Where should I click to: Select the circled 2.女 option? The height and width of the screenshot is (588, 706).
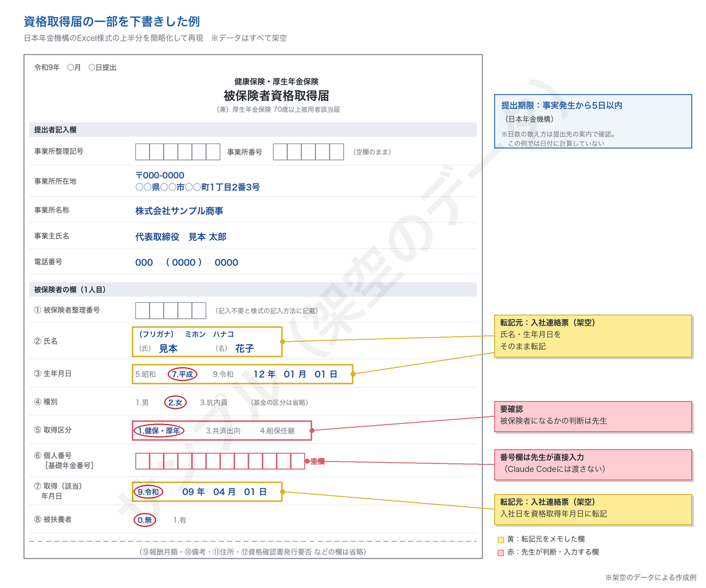(x=175, y=403)
